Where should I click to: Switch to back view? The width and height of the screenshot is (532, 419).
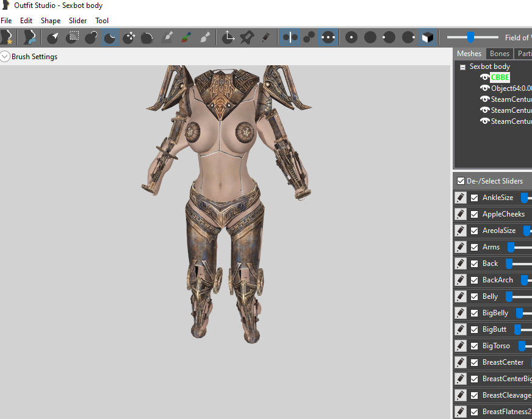370,37
